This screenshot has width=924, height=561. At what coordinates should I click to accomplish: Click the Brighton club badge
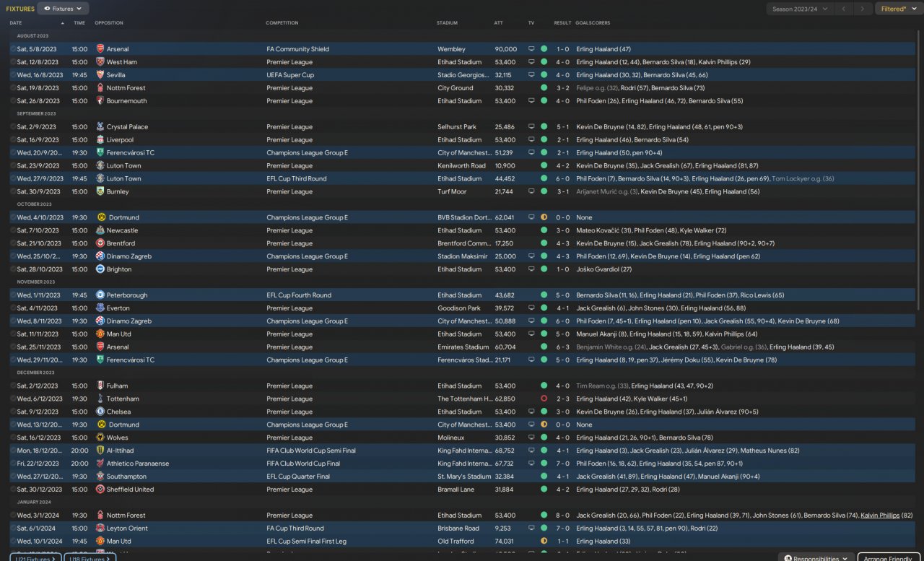100,269
